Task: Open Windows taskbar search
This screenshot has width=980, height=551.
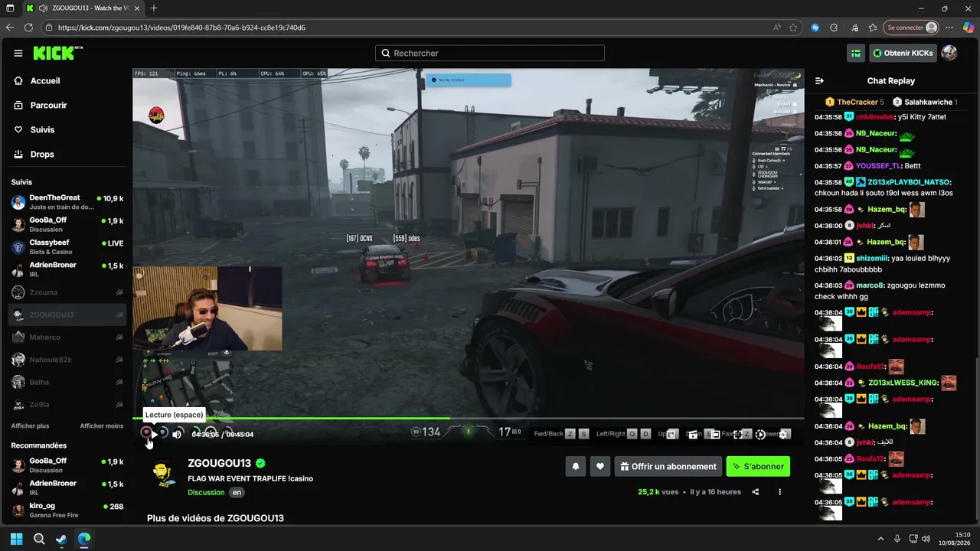Action: click(39, 539)
